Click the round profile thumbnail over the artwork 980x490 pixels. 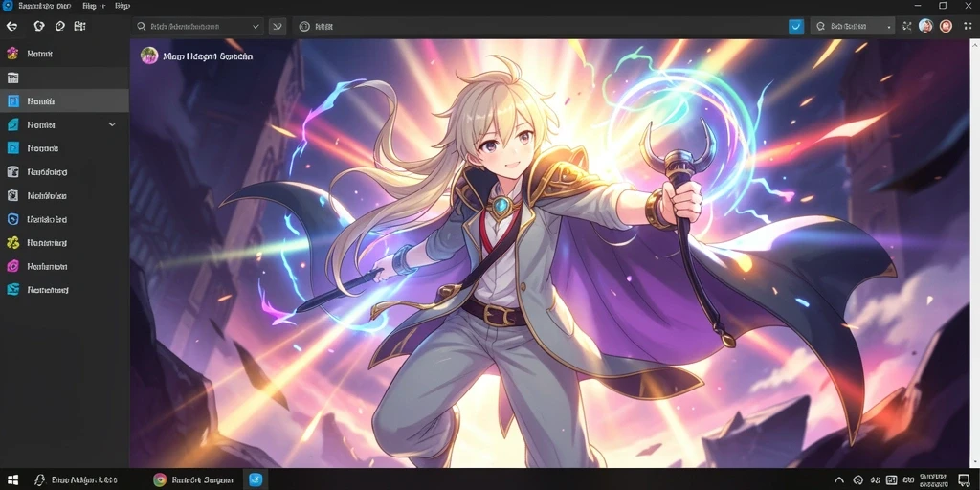click(149, 56)
